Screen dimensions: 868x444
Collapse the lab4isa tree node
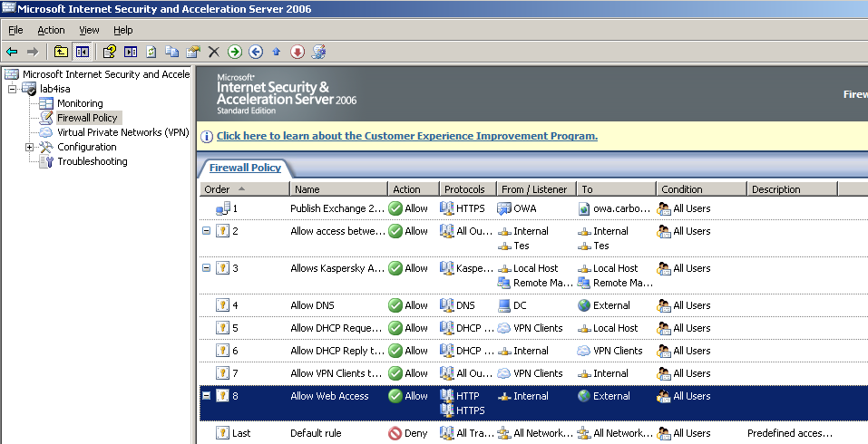pos(12,89)
